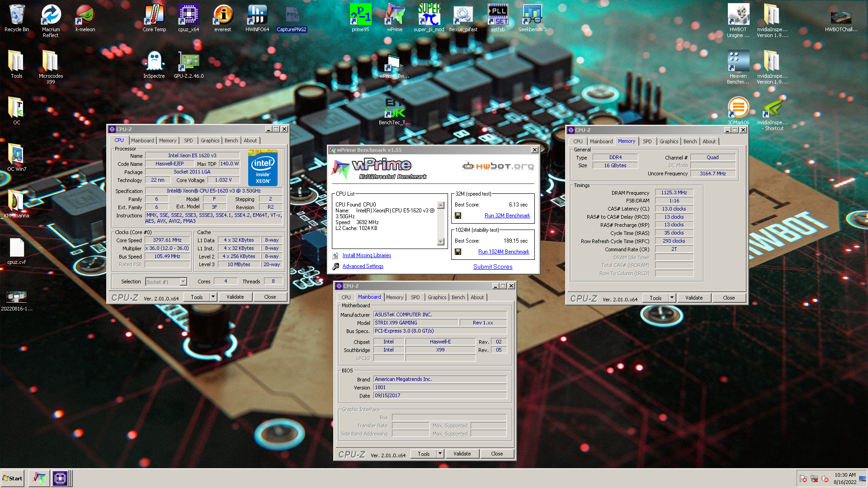Open nvidiaInspector Shortcut icon

coord(773,113)
